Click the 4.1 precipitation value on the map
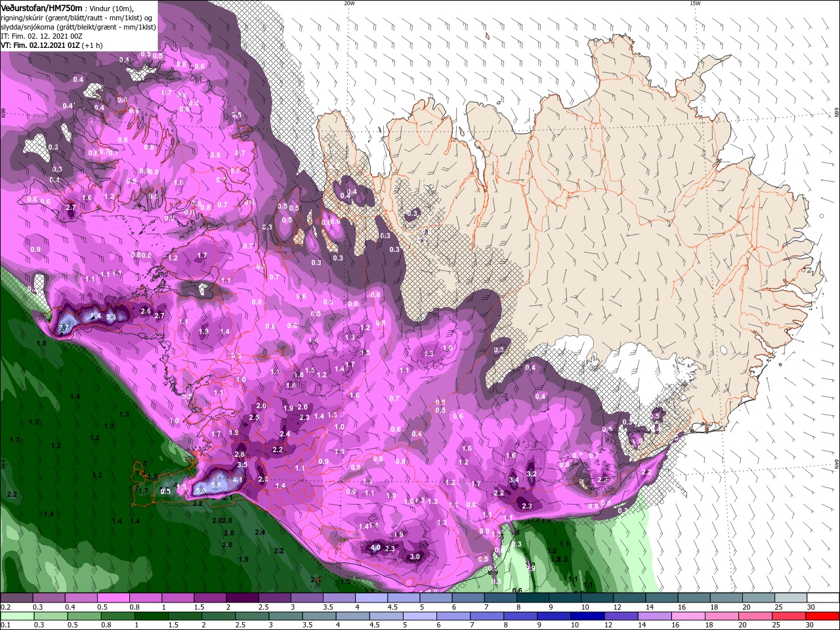Image resolution: width=840 pixels, height=630 pixels. point(238,480)
